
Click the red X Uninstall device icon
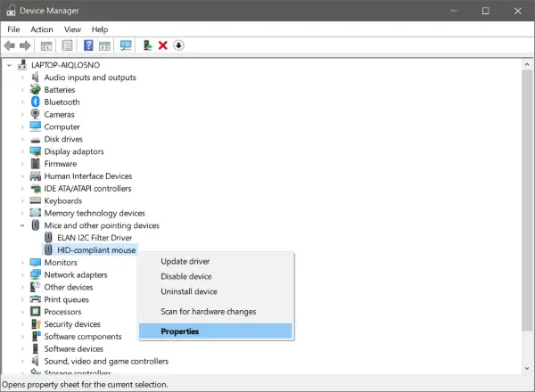[x=163, y=45]
